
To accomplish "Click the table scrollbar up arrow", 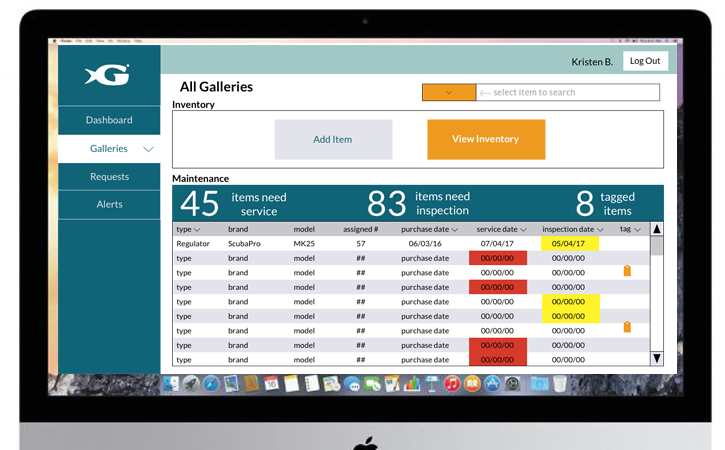I will (657, 229).
